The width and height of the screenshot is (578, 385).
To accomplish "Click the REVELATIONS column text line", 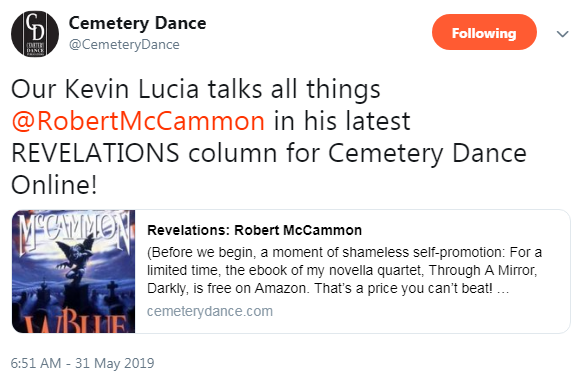I will [269, 153].
